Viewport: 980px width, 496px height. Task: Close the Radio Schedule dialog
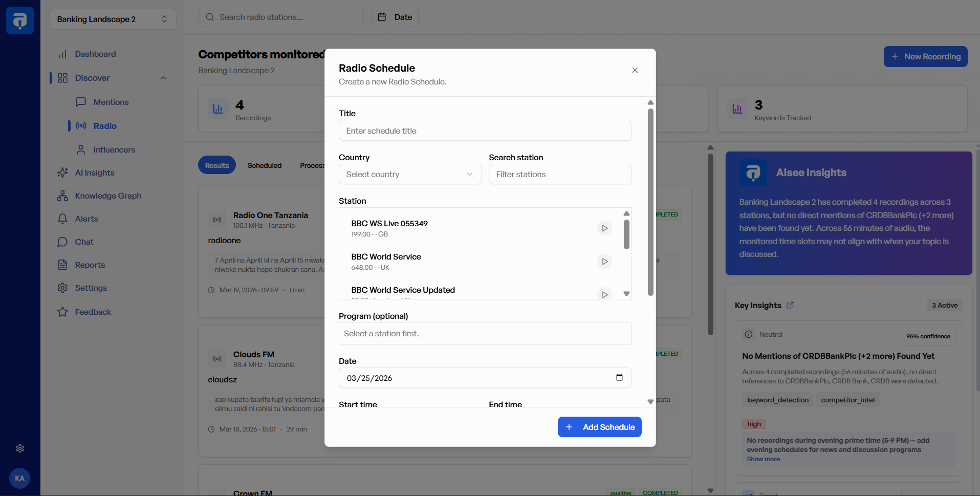click(635, 70)
